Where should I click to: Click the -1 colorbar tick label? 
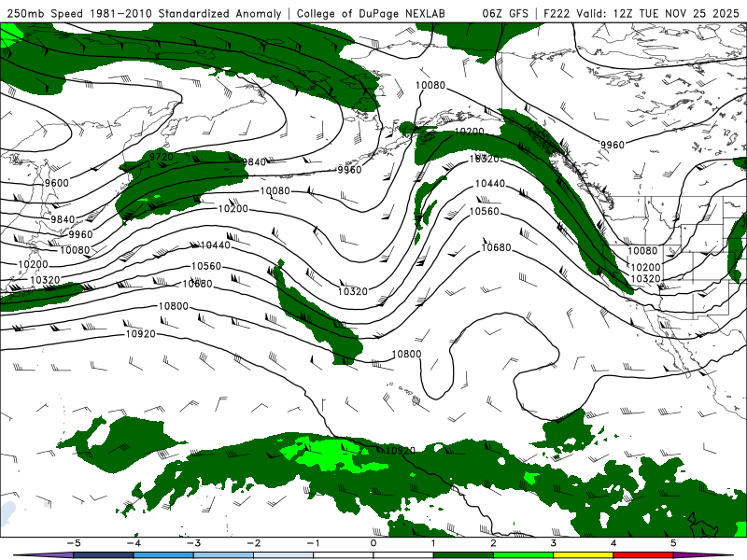(x=313, y=543)
